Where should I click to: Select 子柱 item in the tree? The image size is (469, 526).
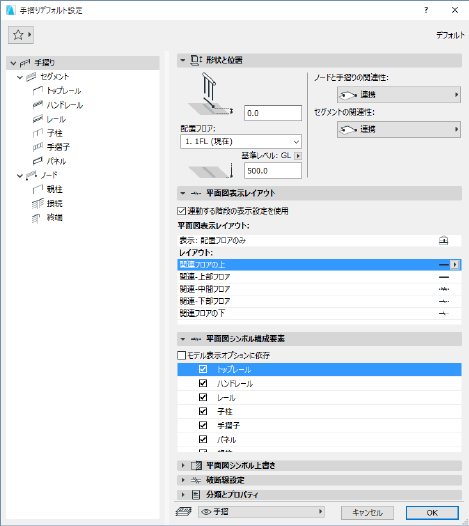55,133
